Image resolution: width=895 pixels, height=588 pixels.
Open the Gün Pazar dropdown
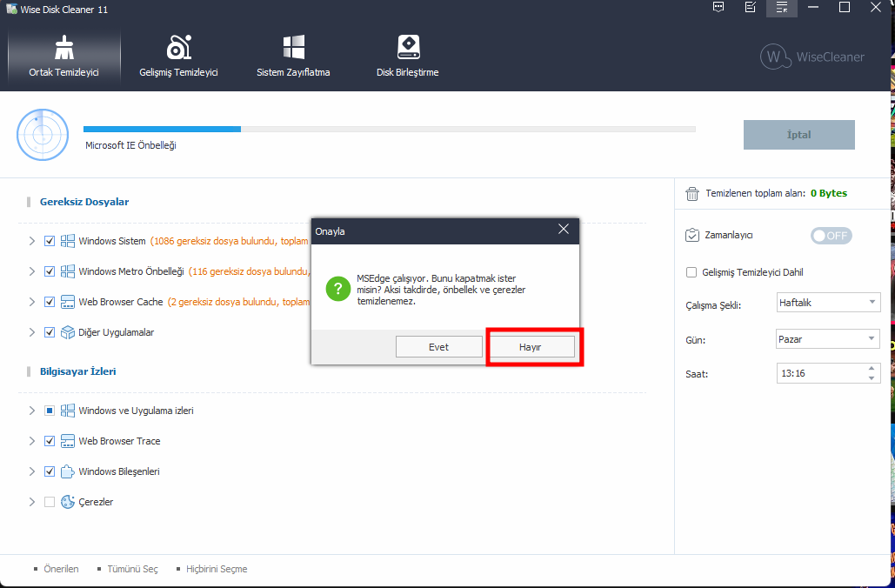tap(828, 339)
